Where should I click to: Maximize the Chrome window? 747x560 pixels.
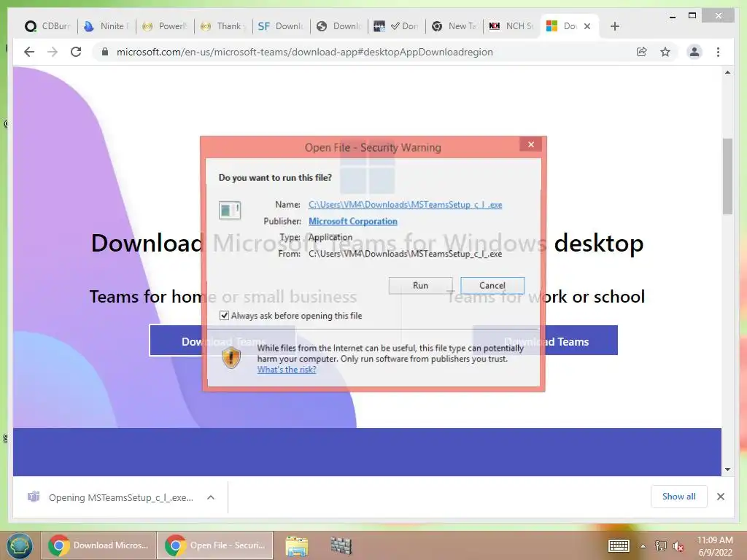(x=692, y=16)
